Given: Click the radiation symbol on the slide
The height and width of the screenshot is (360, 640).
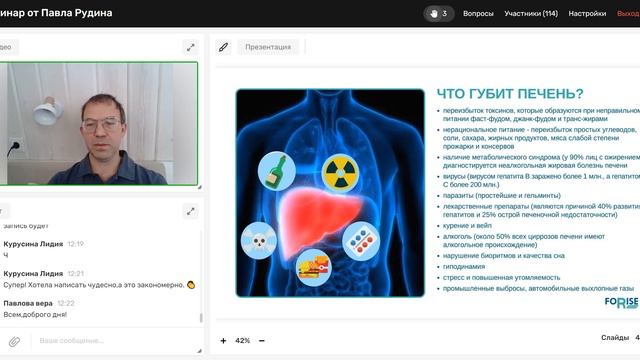Looking at the screenshot, I should [x=340, y=173].
